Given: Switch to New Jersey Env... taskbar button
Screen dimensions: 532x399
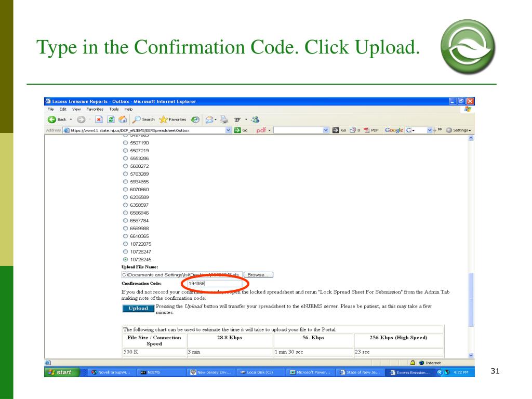Looking at the screenshot, I should click(x=211, y=372).
